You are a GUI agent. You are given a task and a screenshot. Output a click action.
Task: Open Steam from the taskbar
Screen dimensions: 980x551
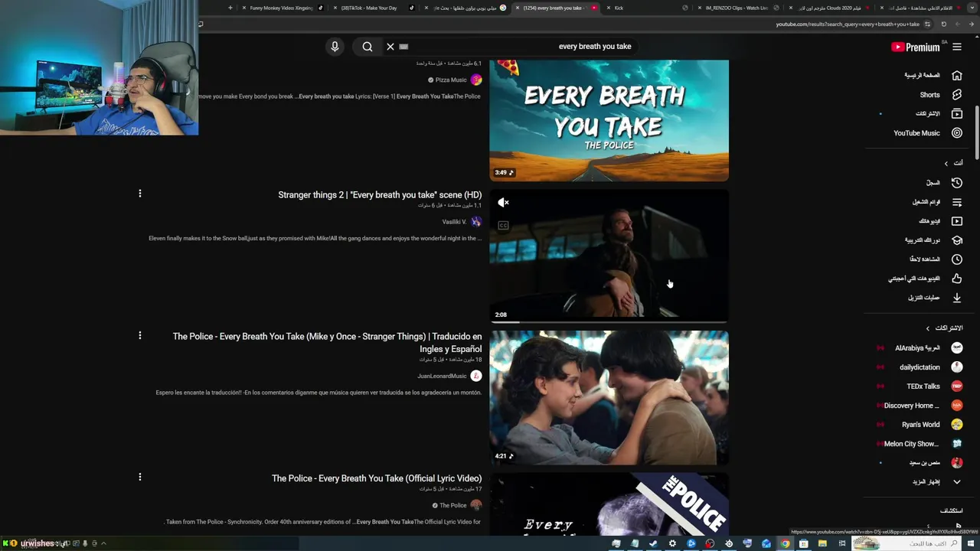tap(653, 543)
